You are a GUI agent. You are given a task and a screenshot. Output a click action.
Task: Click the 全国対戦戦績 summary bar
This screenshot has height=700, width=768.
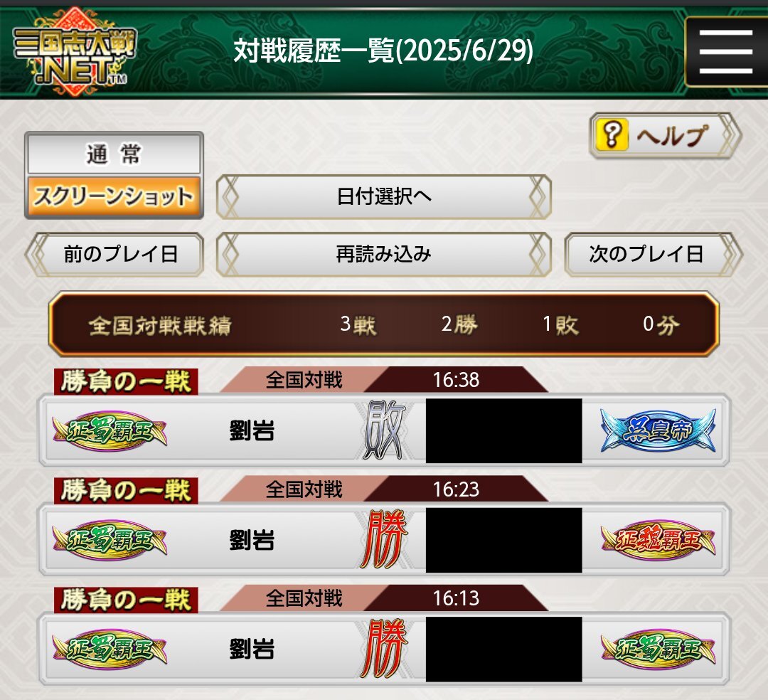(x=384, y=324)
